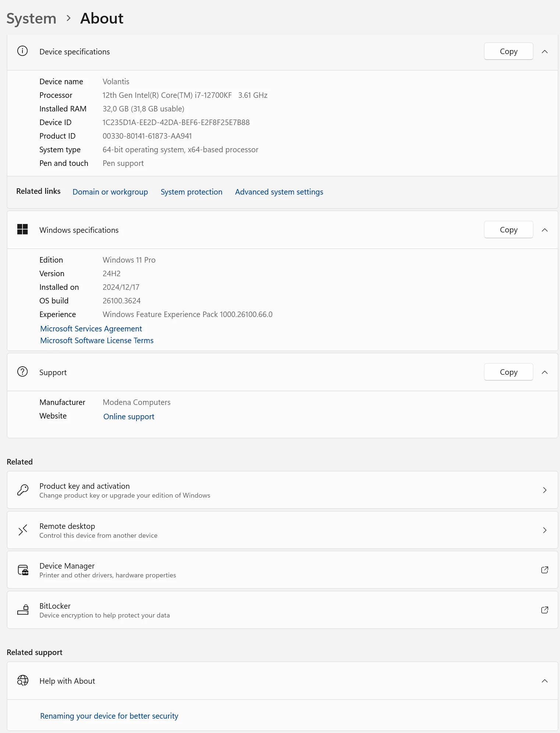Select OS build 26100.3624
The width and height of the screenshot is (560, 733).
coord(121,301)
